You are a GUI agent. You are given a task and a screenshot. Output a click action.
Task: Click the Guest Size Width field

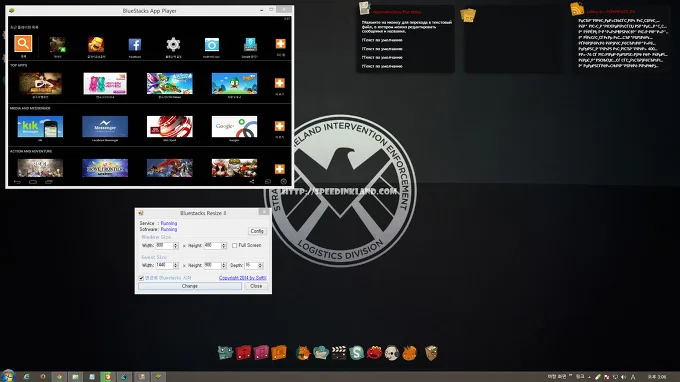click(164, 265)
